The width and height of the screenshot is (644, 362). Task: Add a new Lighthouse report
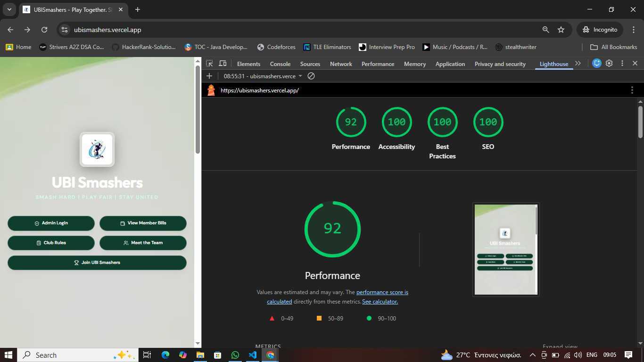209,76
